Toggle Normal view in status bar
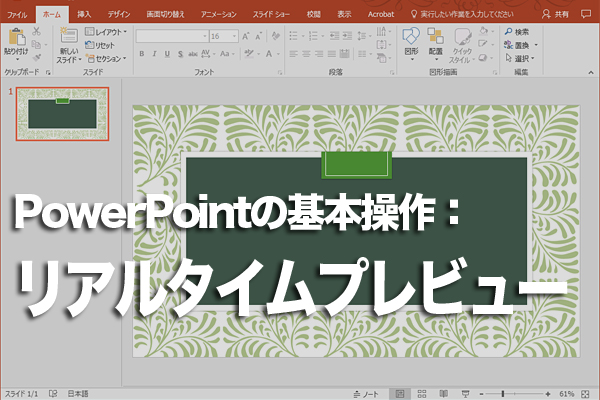Image resolution: width=600 pixels, height=400 pixels. (400, 393)
